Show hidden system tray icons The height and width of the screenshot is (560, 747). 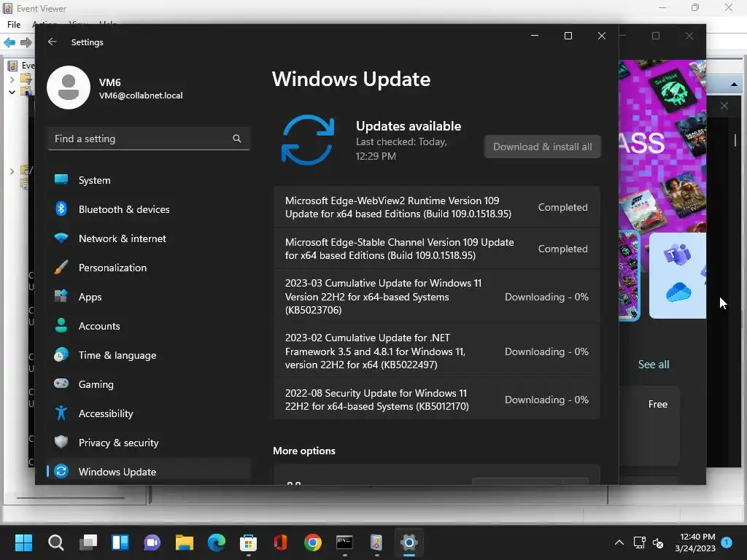pos(619,542)
